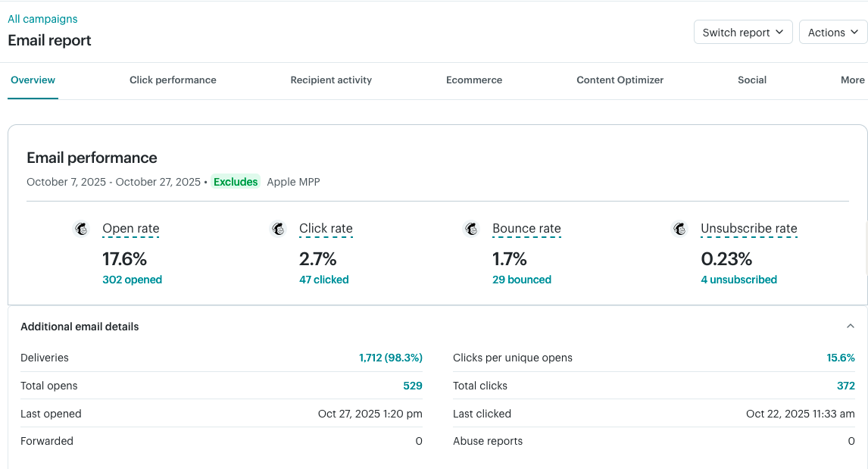Collapse the Additional email details section

pos(850,326)
